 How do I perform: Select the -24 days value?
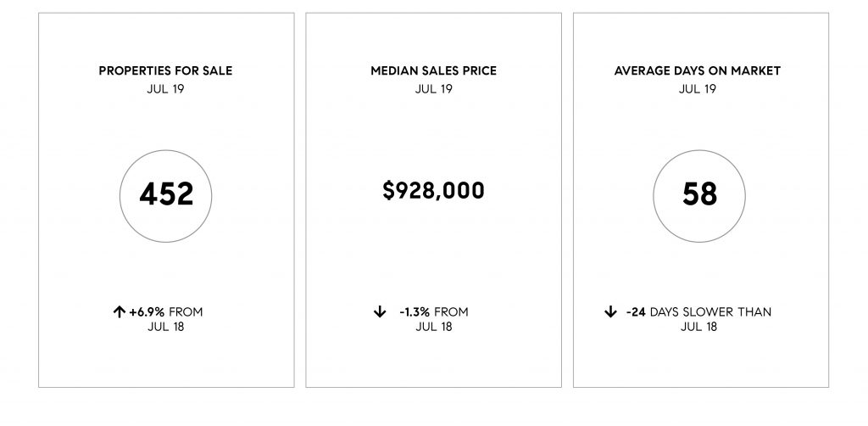(636, 312)
